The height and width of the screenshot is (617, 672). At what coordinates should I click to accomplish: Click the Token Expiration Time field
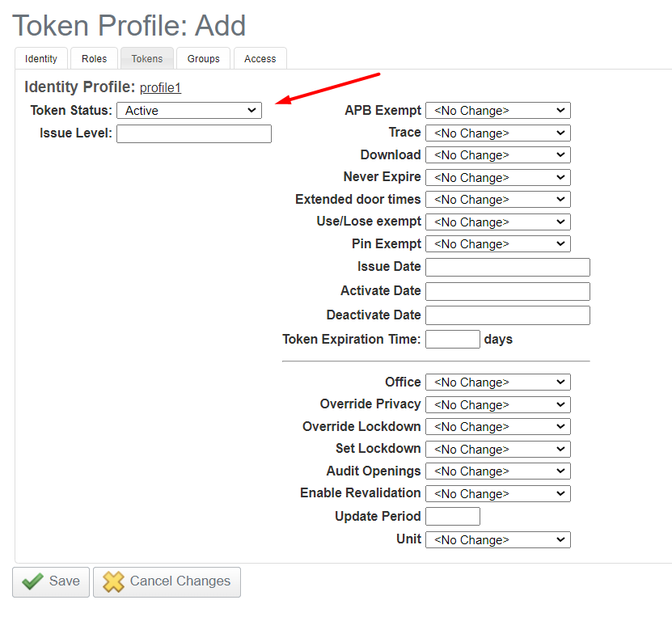pos(452,339)
